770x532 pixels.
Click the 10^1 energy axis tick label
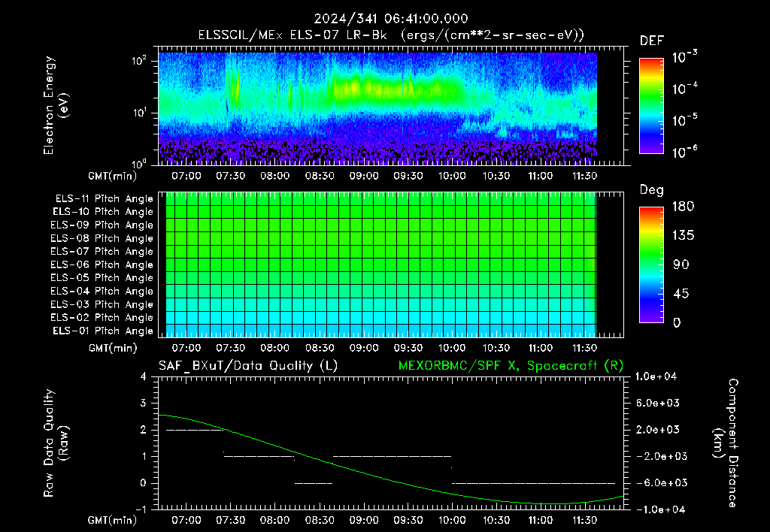139,113
